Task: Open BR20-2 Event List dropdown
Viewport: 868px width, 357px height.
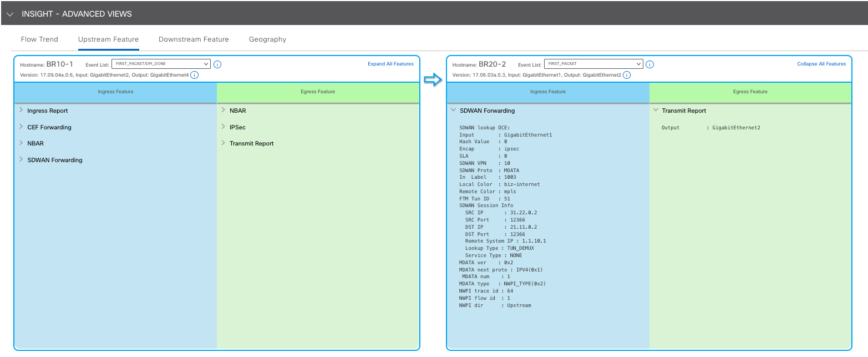Action: [593, 64]
